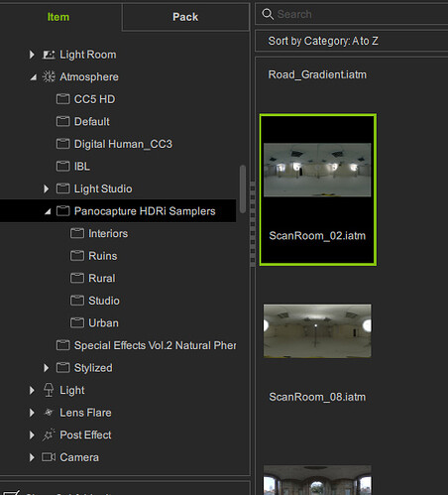Open the Studio subfolder label

pos(104,301)
